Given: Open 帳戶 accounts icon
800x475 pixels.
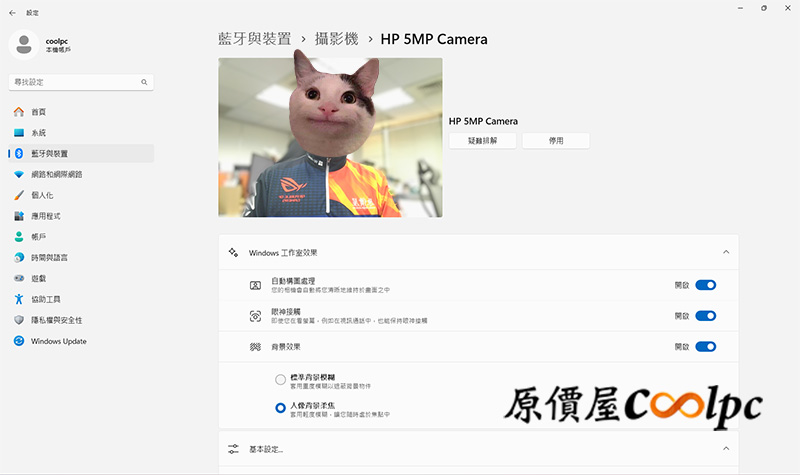Looking at the screenshot, I should point(19,237).
